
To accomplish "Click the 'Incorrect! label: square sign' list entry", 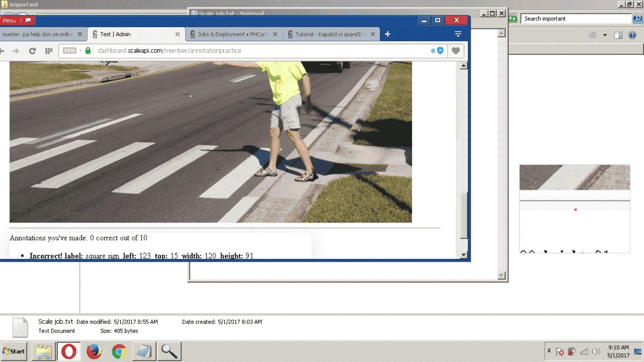I will (x=141, y=256).
